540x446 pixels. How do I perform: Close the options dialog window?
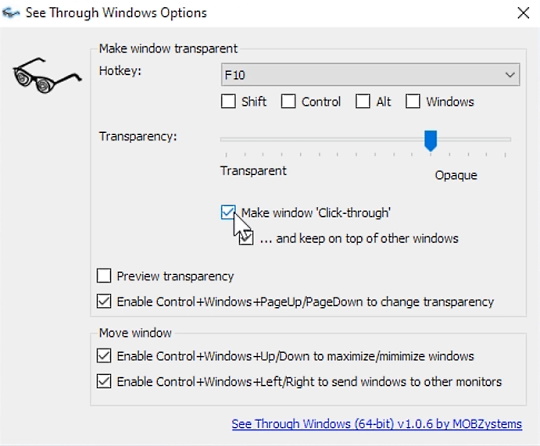click(x=523, y=13)
